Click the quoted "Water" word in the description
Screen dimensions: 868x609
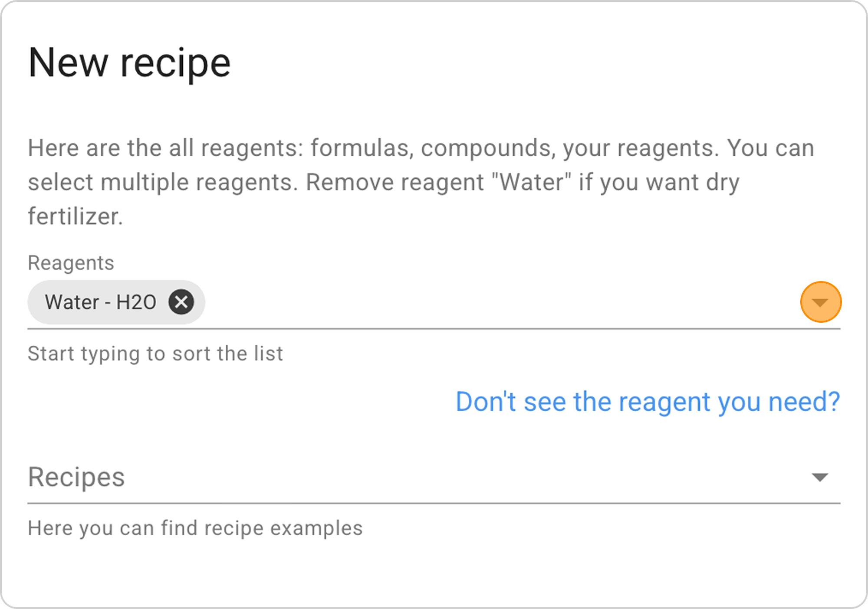tap(532, 182)
